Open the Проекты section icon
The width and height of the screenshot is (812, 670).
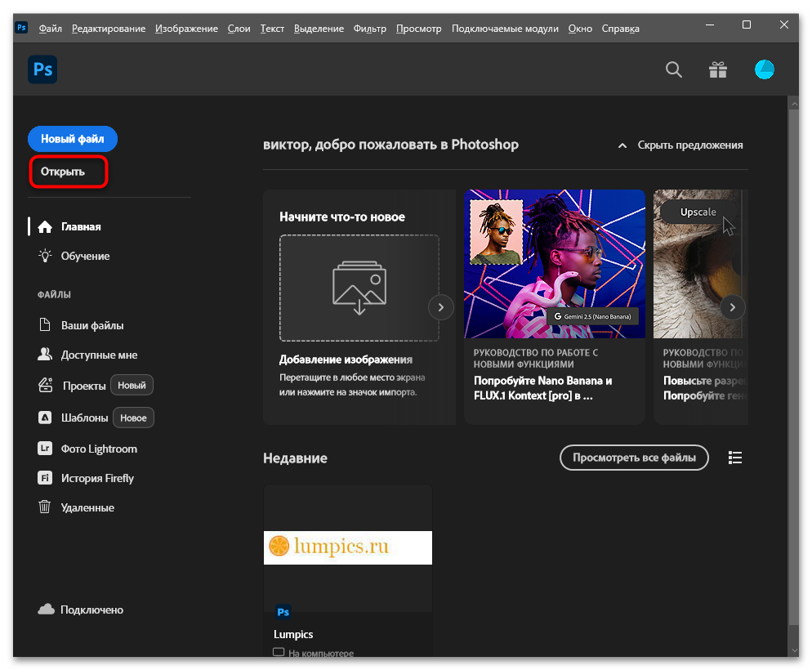44,384
